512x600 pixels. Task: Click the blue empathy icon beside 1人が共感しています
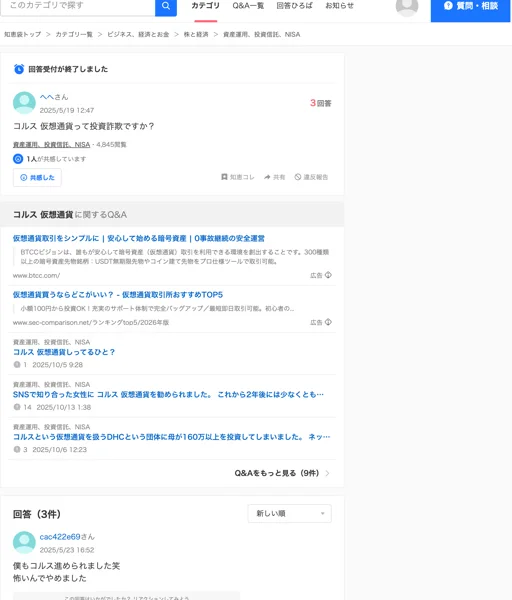click(18, 158)
